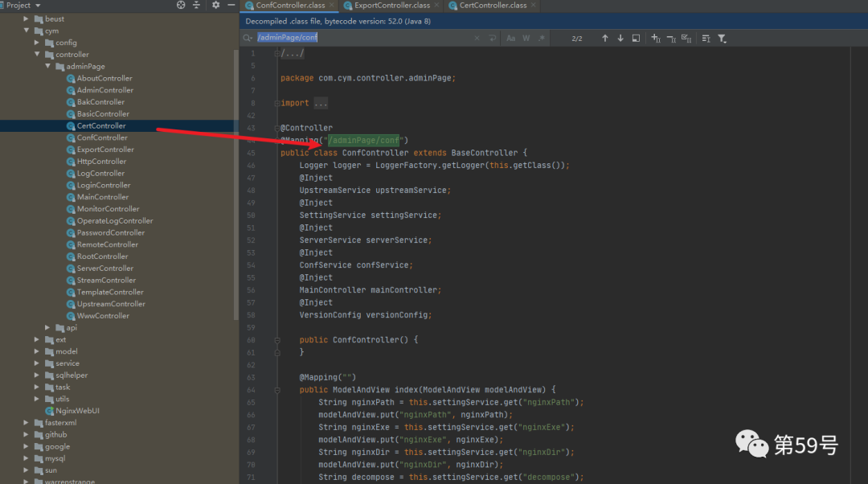The image size is (868, 484).
Task: Select PasswordController class
Action: [111, 232]
